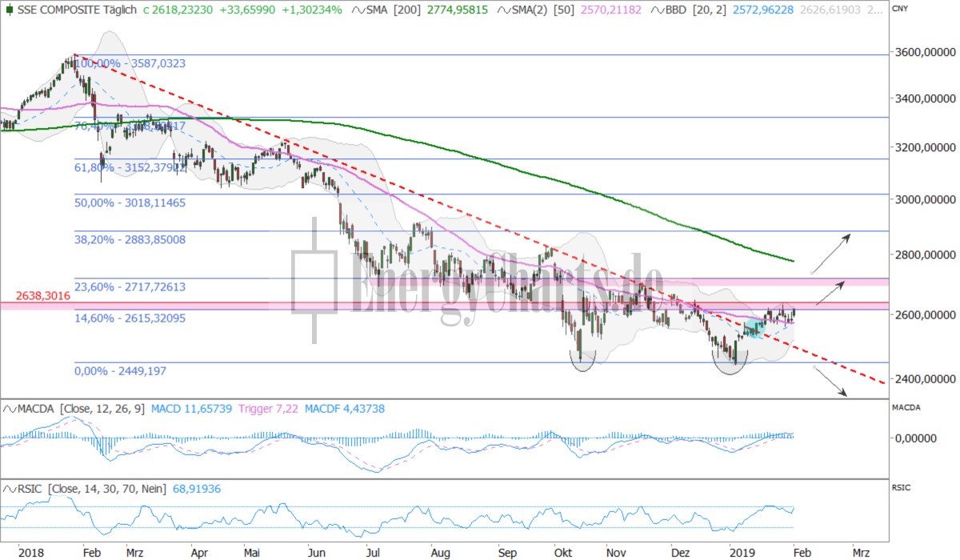Click the red price label 2638,3016
The width and height of the screenshot is (960, 560).
[43, 296]
